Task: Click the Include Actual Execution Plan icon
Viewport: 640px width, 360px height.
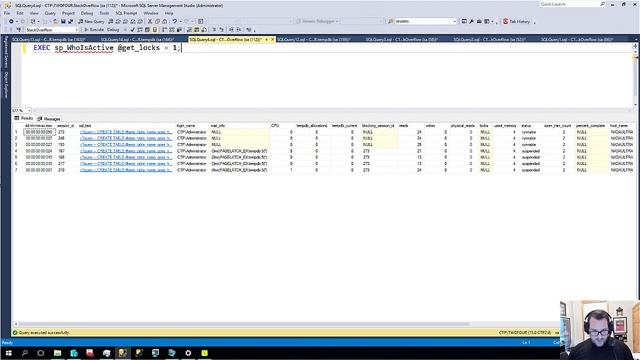Action: pos(164,30)
